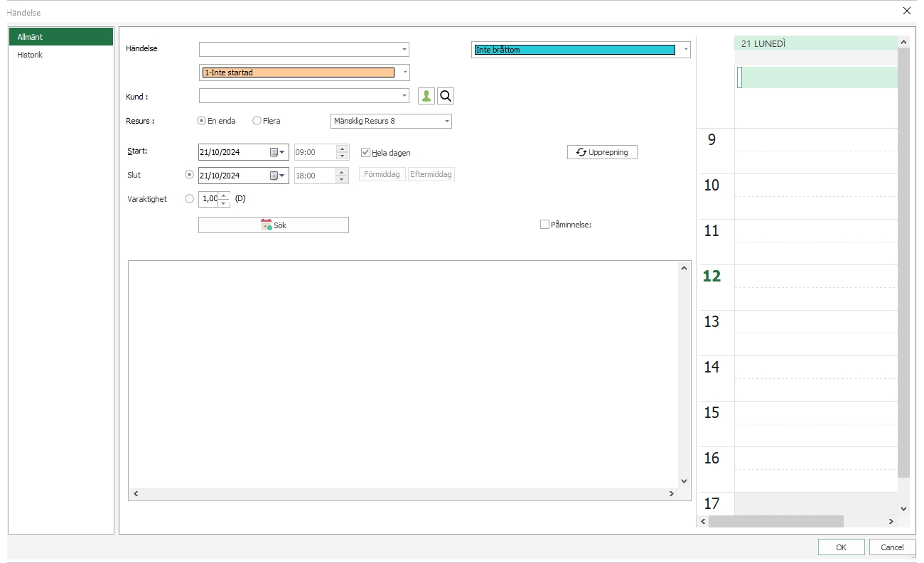The width and height of the screenshot is (924, 563).
Task: Open Mänsklig Resurs 8 dropdown
Action: coord(447,122)
